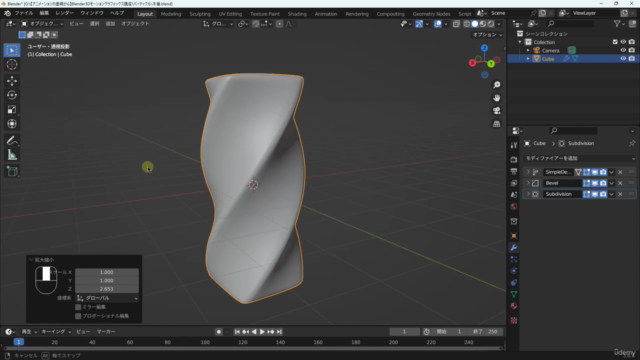Image resolution: width=640 pixels, height=360 pixels.
Task: Switch to the Modeling workspace tab
Action: tap(171, 14)
